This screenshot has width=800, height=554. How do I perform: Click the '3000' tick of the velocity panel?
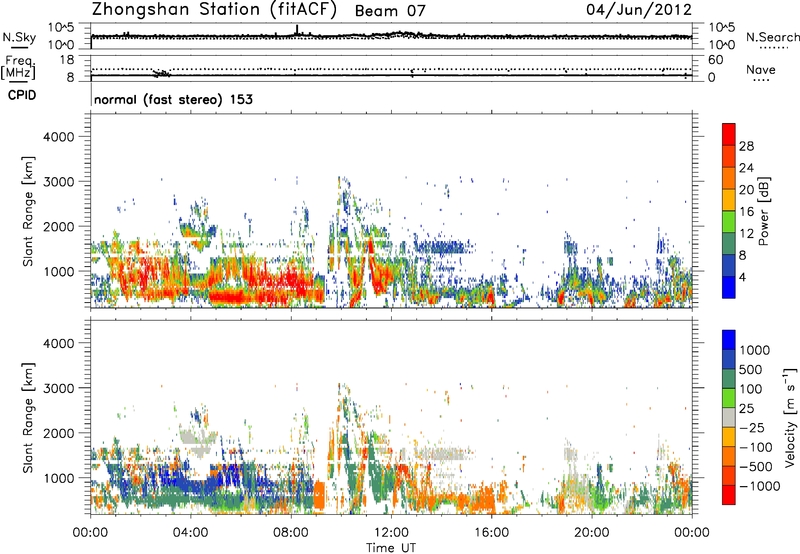coord(59,388)
